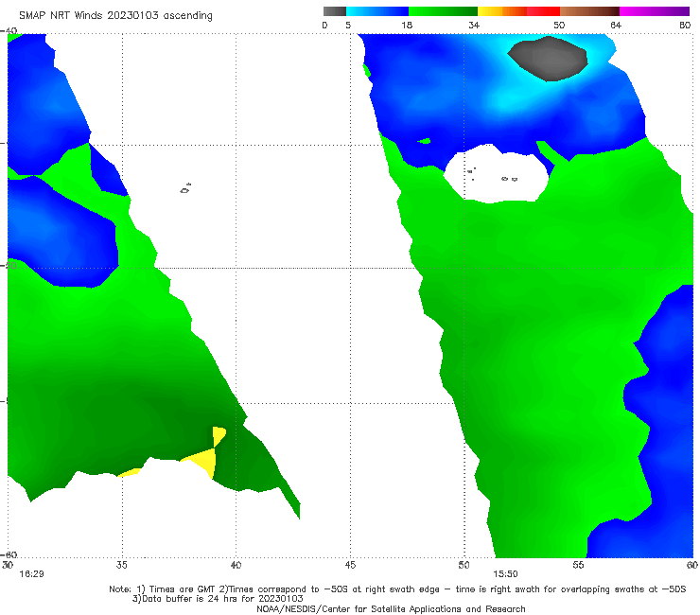The height and width of the screenshot is (615, 700).
Task: Click the light cyan wind area below gray patch
Action: 514,99
